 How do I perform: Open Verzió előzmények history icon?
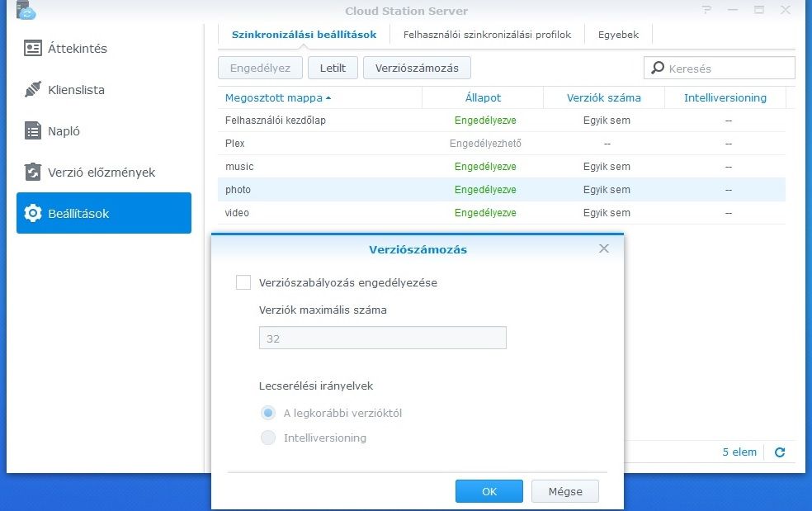pyautogui.click(x=33, y=172)
